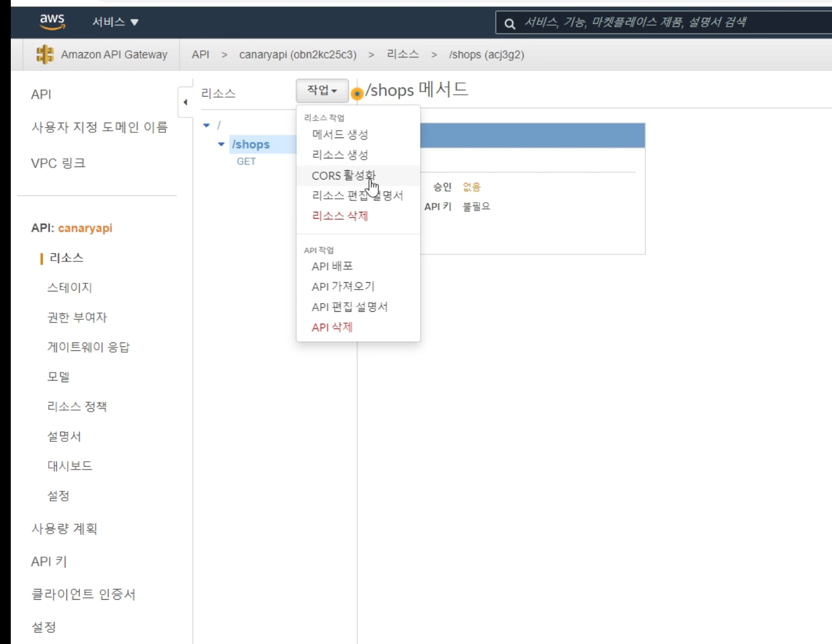Open the Amazon API Gateway home link
832x644 pixels.
[x=114, y=55]
